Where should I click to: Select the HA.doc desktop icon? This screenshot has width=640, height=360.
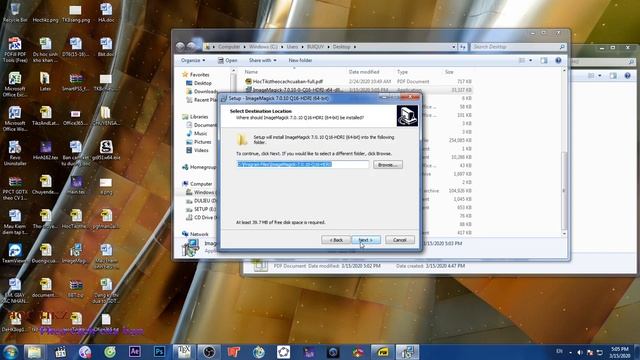click(x=106, y=12)
